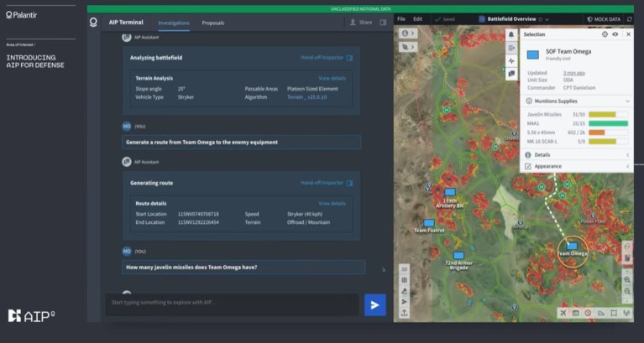Click the Power Plant marker on map
644x343 pixels.
(593, 218)
